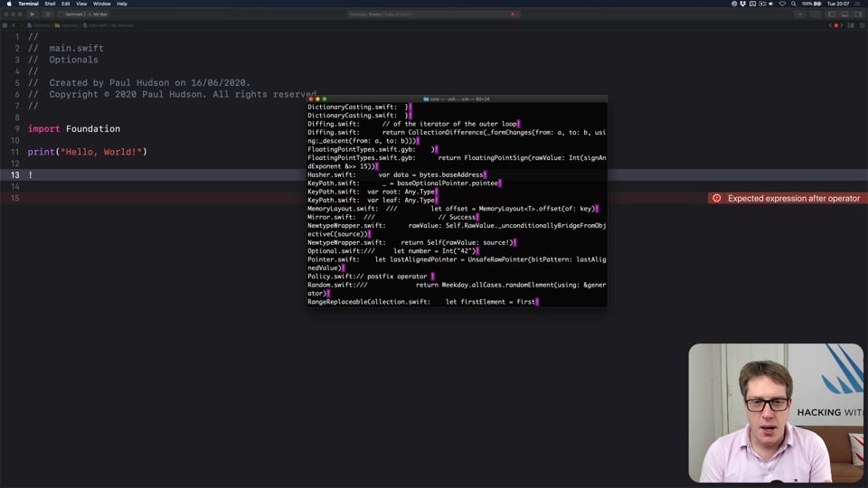Viewport: 868px width, 488px height.
Task: Open AirPlay display menu bar icon
Action: coord(753,4)
